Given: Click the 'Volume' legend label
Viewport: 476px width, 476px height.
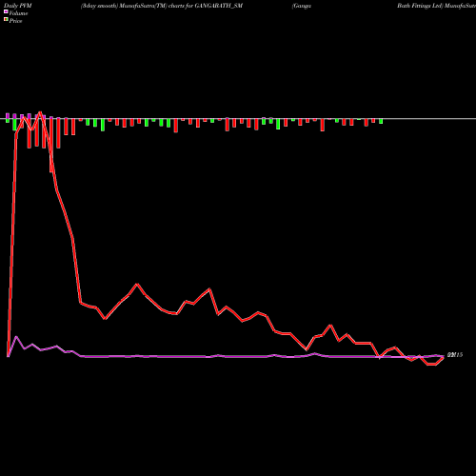Looking at the screenshot, I should (18, 13).
